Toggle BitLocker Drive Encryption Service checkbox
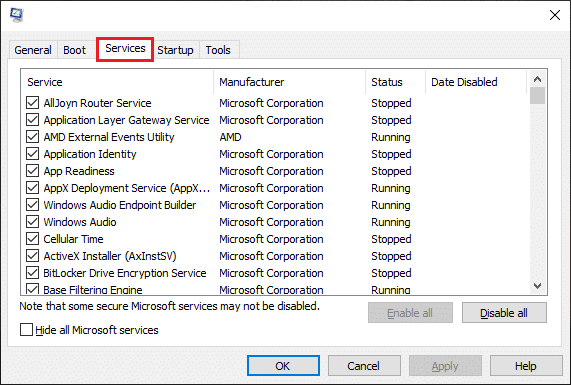Viewport: 571px width, 385px height. point(32,273)
